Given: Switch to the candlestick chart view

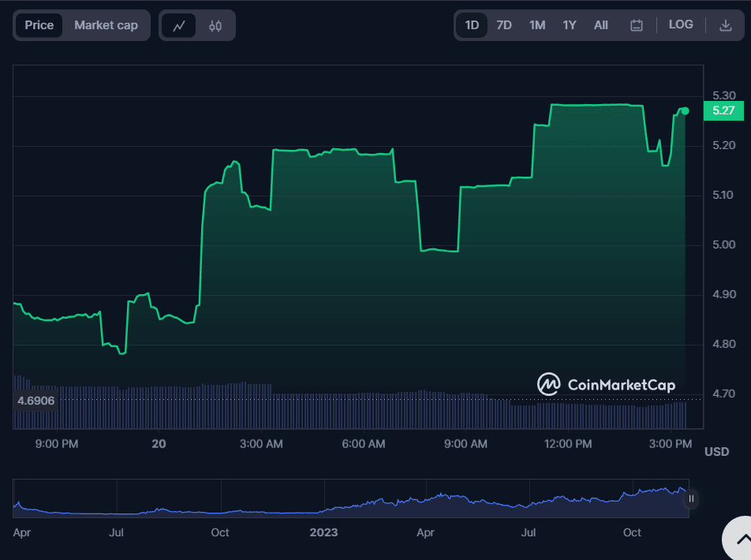Looking at the screenshot, I should [215, 25].
